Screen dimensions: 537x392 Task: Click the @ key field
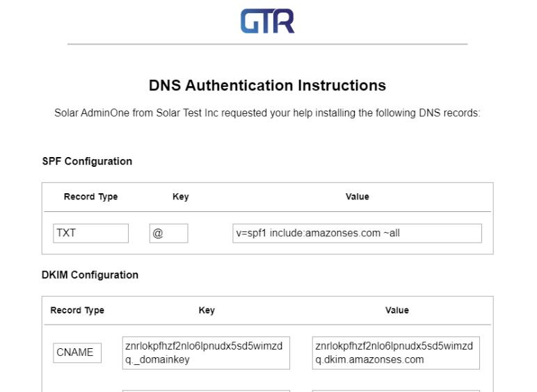[x=168, y=234]
